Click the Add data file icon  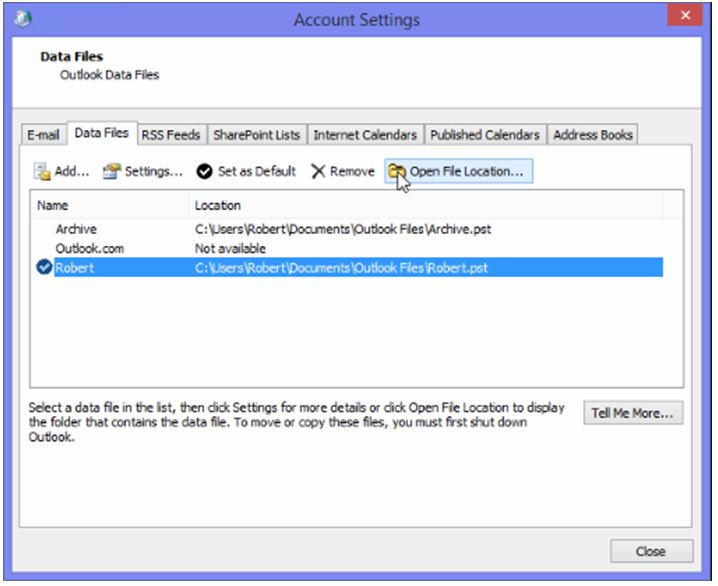(x=42, y=171)
